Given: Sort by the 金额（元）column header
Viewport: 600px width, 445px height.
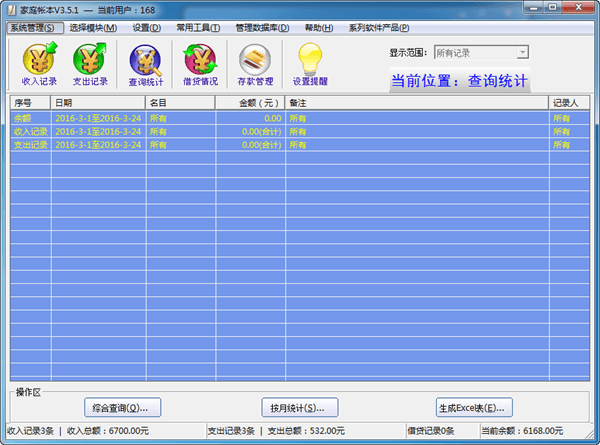Looking at the screenshot, I should point(250,103).
